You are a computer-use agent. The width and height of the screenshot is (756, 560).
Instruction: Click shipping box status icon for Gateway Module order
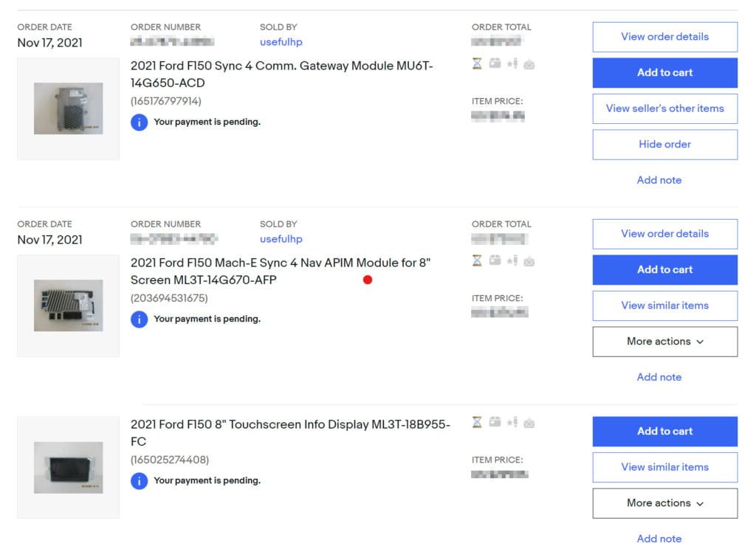point(495,63)
